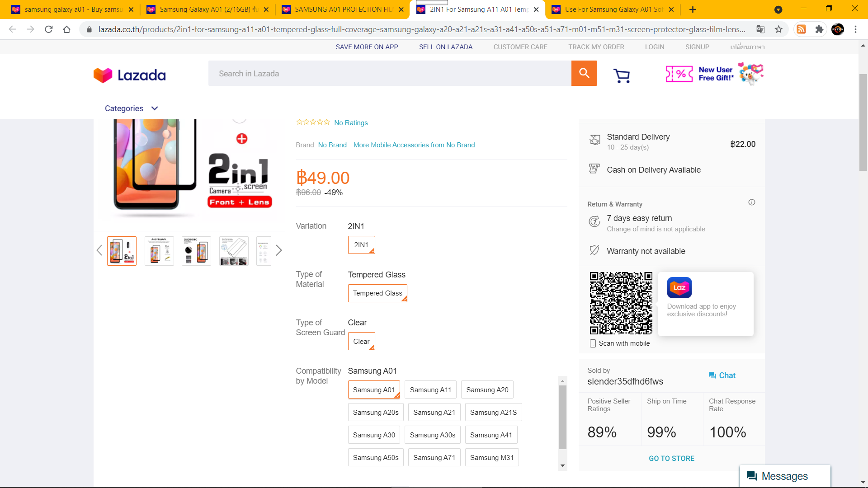The image size is (868, 488).
Task: Open TRACK MY ORDER menu
Action: (x=596, y=47)
